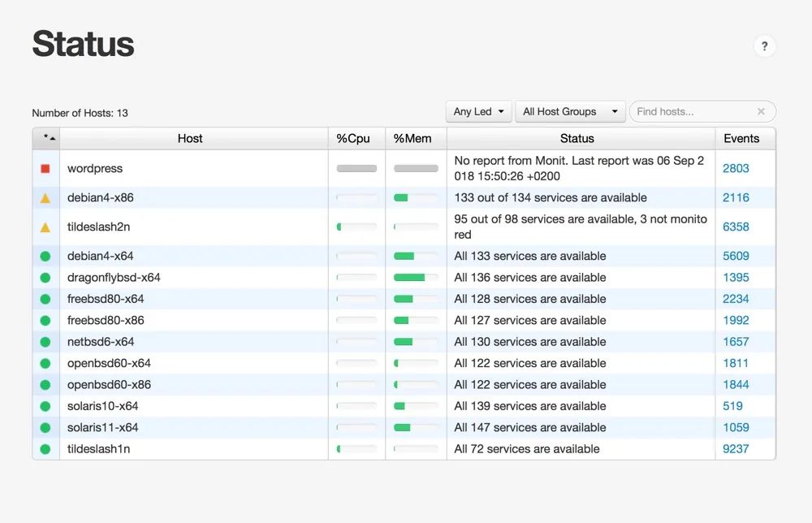Click the warning triangle beside tildeslash2n
Viewport: 812px width, 523px height.
coord(45,227)
